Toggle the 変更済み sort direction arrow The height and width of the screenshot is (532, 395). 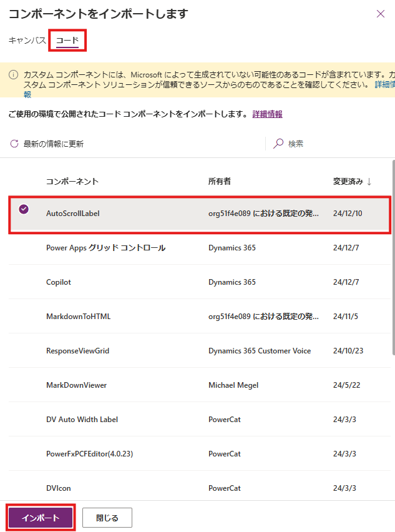(x=369, y=182)
